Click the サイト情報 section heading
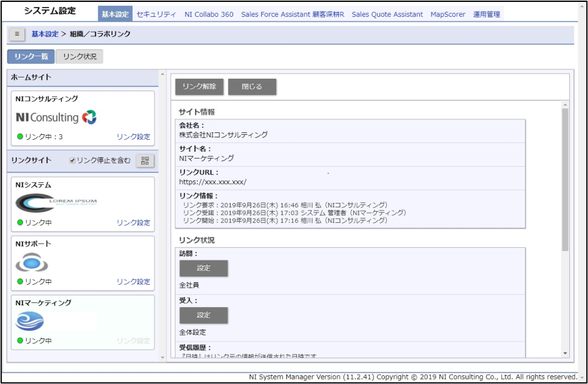Screen dimensions: 588x384 pos(197,112)
